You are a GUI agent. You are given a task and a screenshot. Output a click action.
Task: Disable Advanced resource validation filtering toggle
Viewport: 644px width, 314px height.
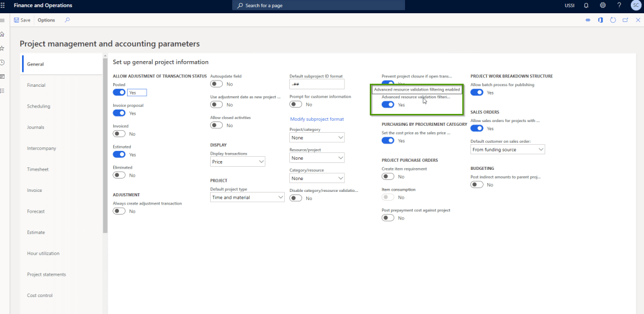(388, 105)
